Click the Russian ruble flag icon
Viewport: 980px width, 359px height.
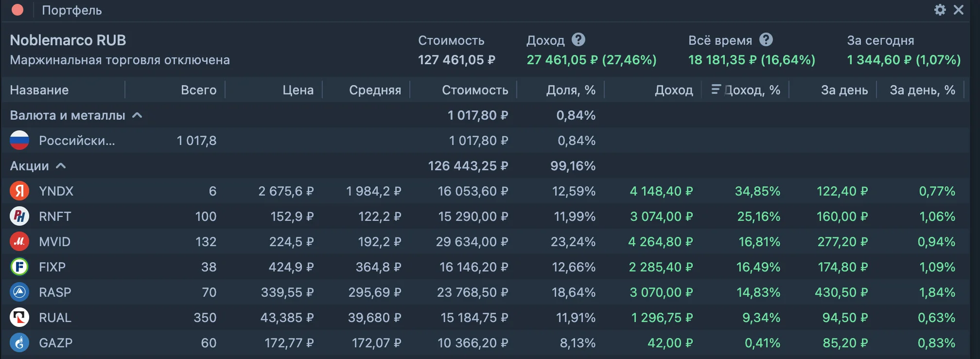tap(19, 141)
